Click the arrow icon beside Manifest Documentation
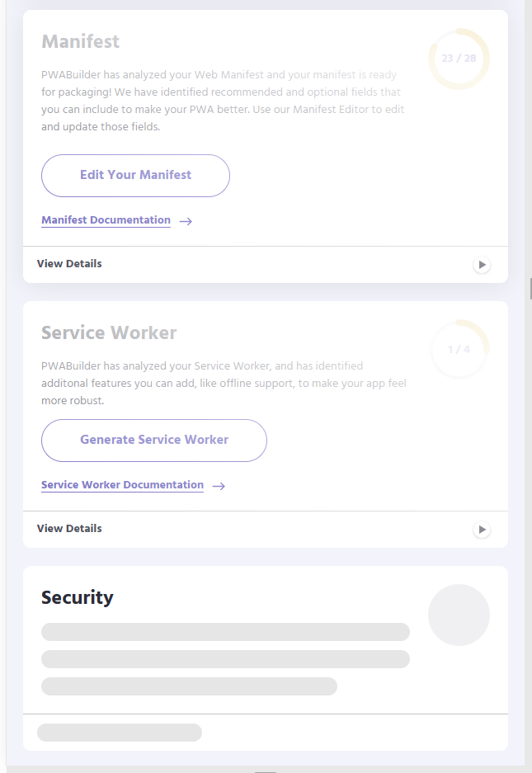 click(186, 220)
